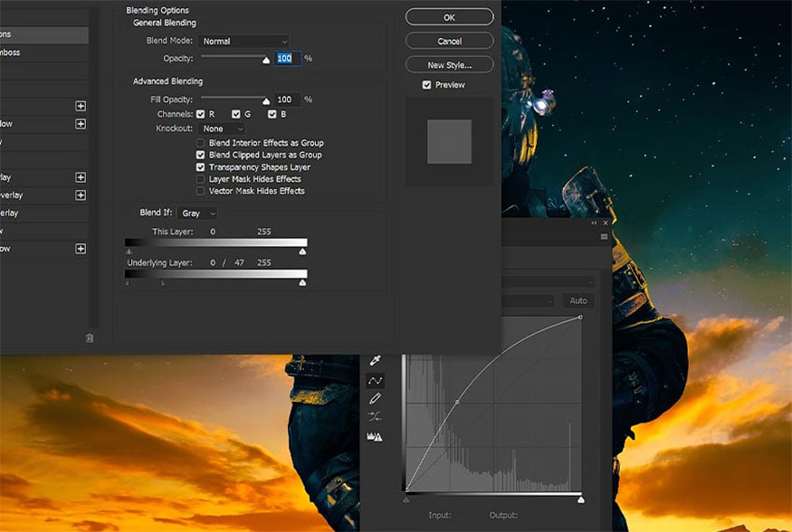This screenshot has width=792, height=532.
Task: Expand the Knockout None dropdown
Action: 223,128
